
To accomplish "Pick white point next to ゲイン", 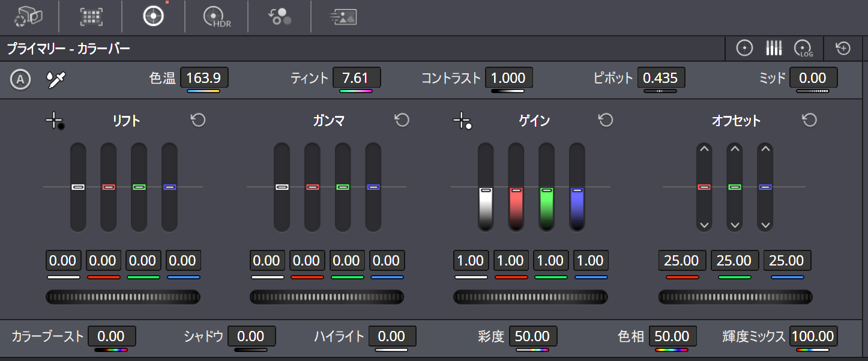I will tap(462, 121).
